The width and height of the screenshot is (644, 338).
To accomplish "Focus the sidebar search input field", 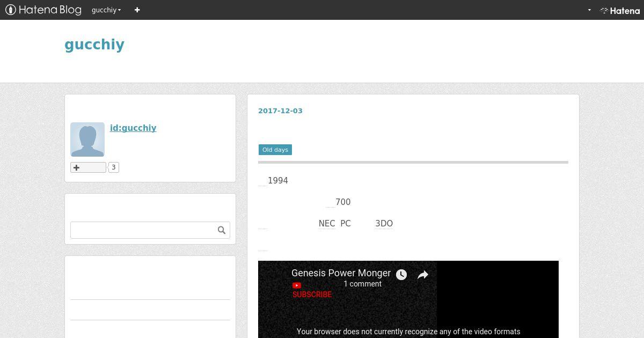I will tap(143, 230).
